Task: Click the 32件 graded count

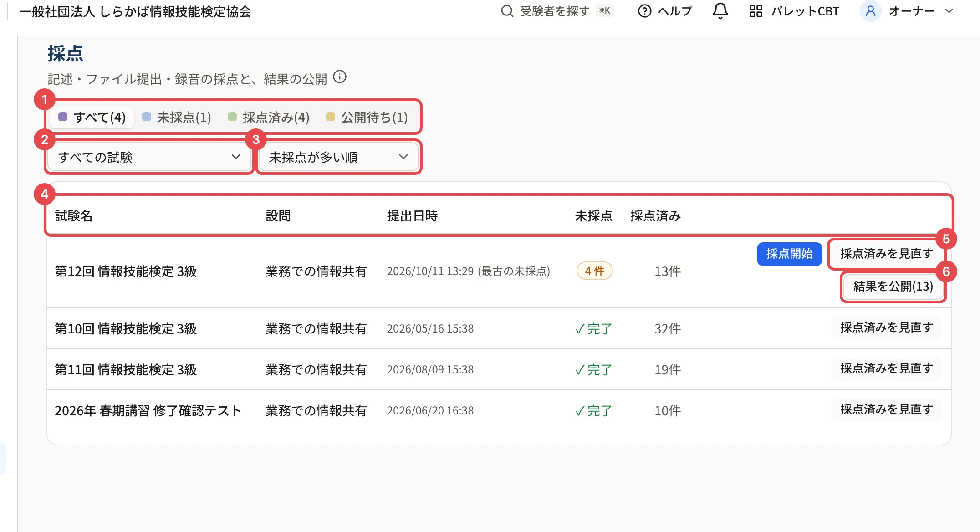Action: [x=668, y=329]
